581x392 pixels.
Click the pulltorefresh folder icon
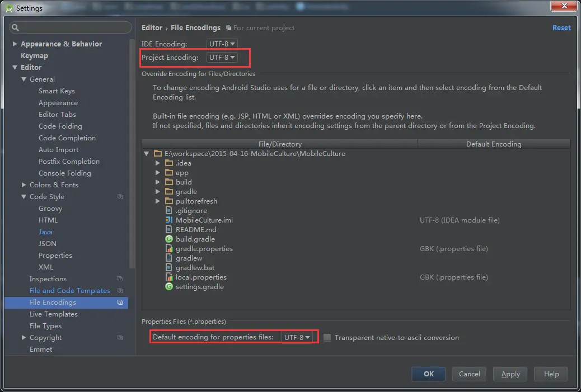[169, 201]
